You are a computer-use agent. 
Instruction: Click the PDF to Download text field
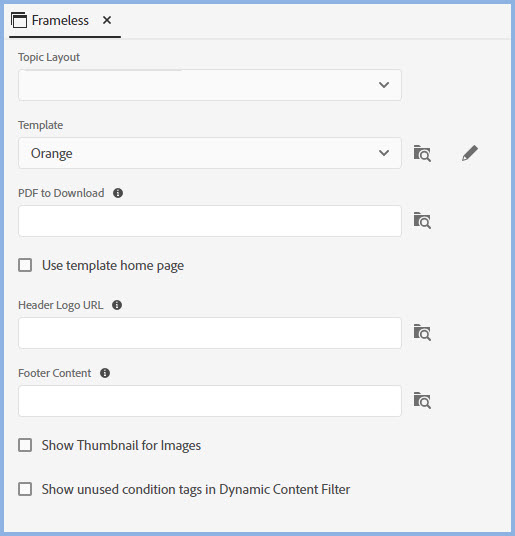coord(210,221)
